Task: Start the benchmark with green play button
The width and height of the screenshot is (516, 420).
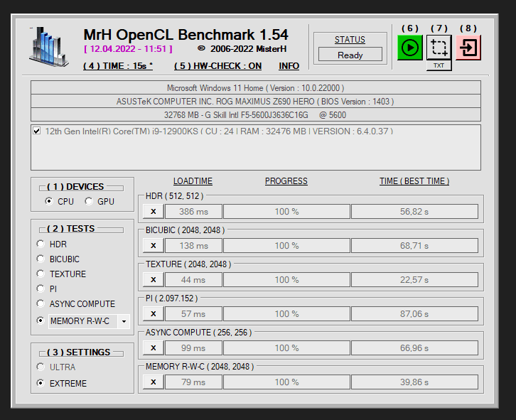Action: coord(409,48)
